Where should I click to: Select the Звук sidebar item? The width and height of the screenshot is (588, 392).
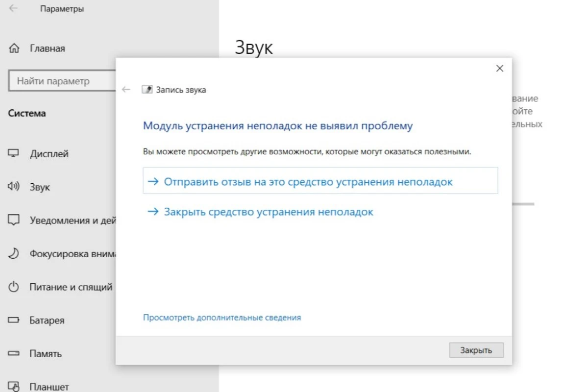(29, 187)
